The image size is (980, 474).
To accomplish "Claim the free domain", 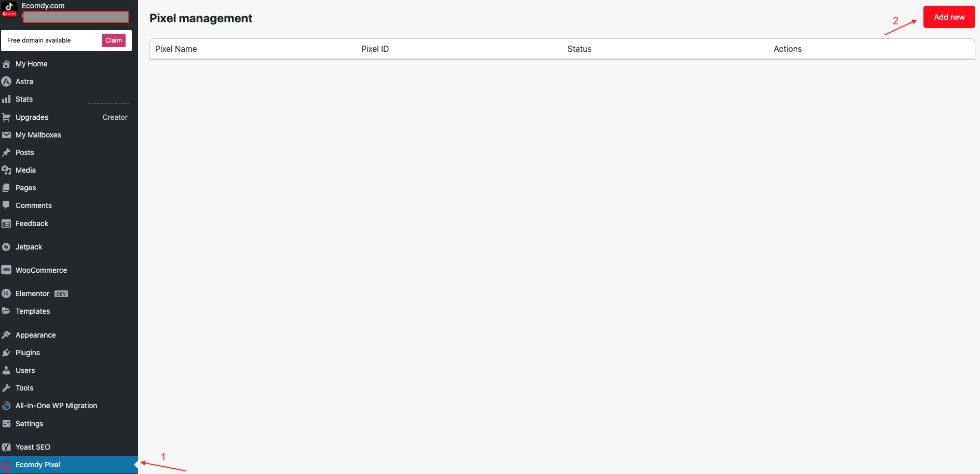I will [114, 40].
